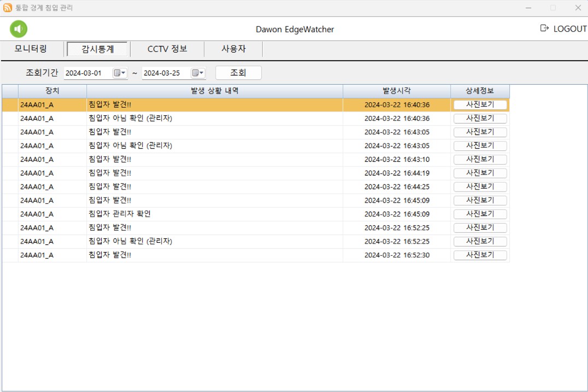Click the end date field 2024-03-25

point(165,73)
